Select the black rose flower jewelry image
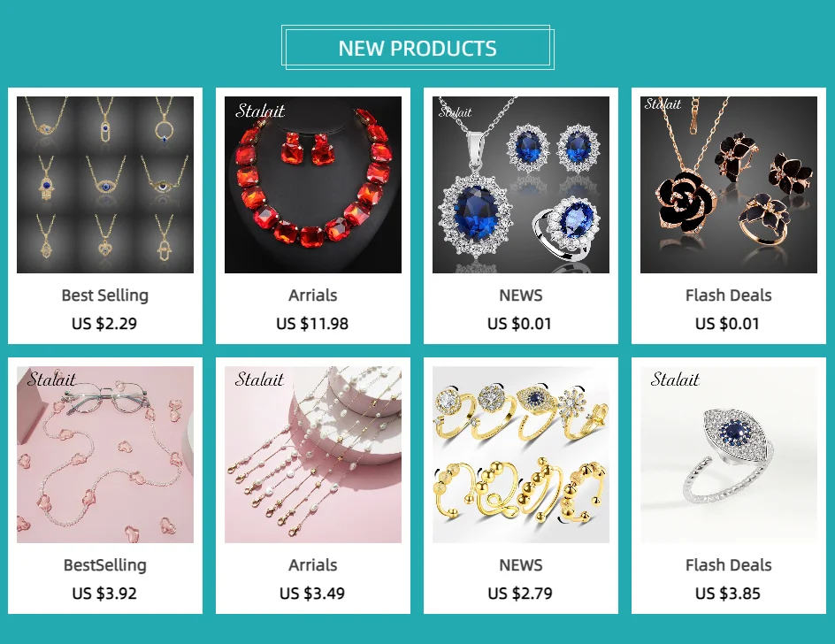Screen dimensions: 835x644 (x=729, y=184)
